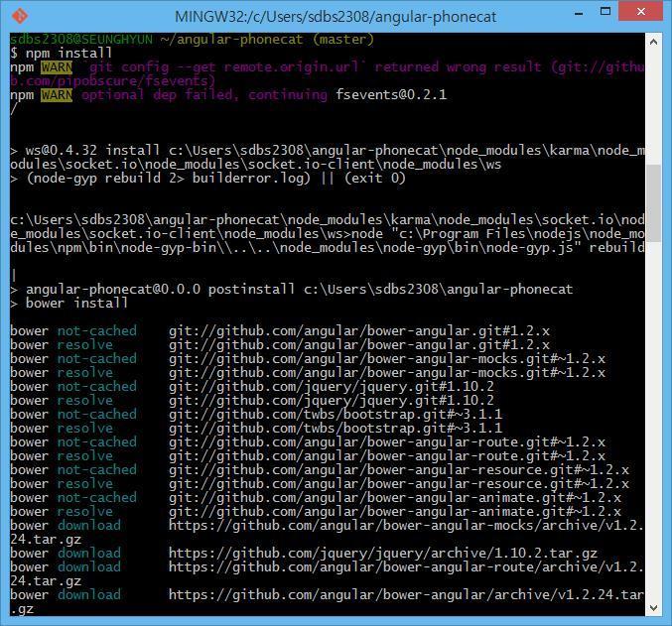The width and height of the screenshot is (672, 626).
Task: Click the scrollbar down arrow
Action: pyautogui.click(x=653, y=607)
